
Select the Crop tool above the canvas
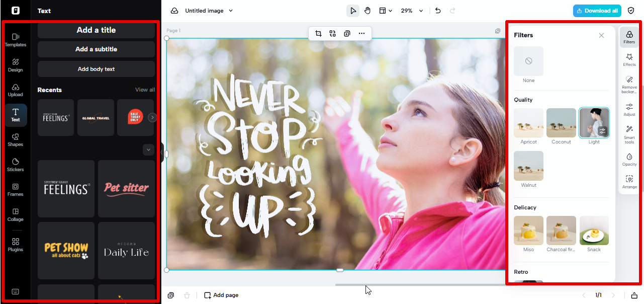[x=318, y=33]
